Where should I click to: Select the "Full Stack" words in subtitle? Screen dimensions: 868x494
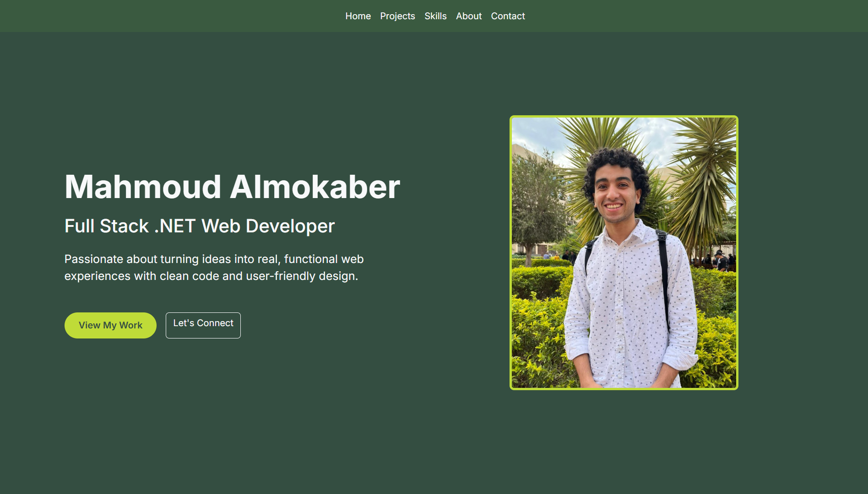(106, 226)
